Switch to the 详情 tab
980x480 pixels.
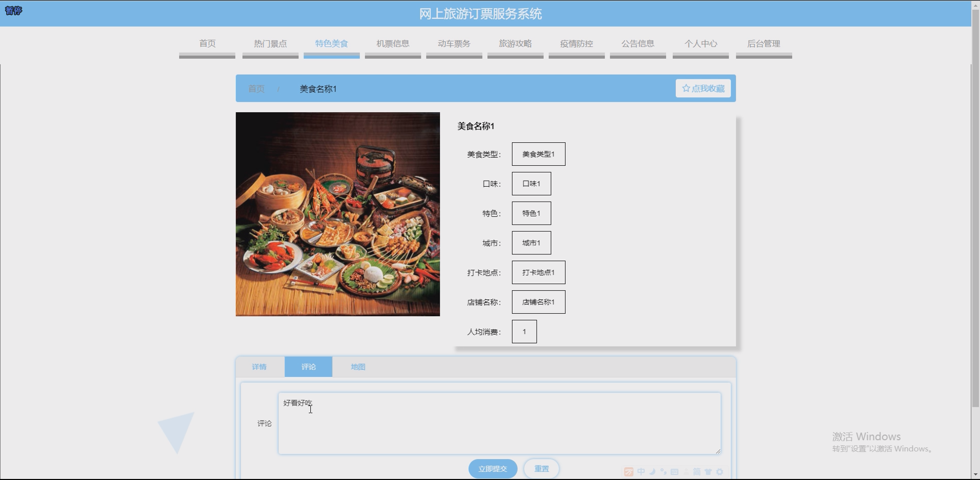(x=259, y=367)
